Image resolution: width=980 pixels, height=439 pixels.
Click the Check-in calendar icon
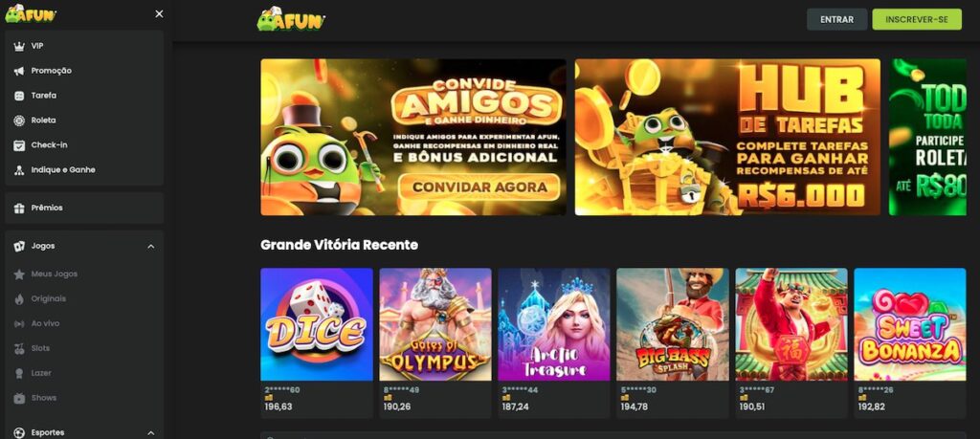19,144
